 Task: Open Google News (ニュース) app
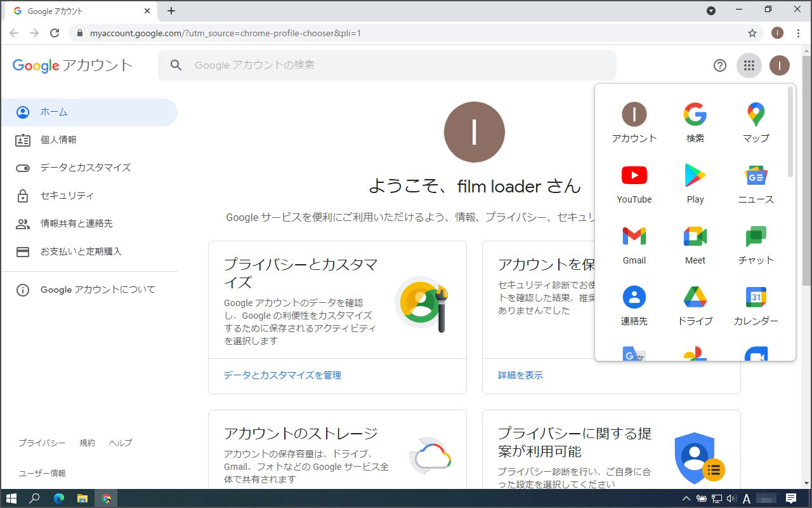tap(756, 184)
